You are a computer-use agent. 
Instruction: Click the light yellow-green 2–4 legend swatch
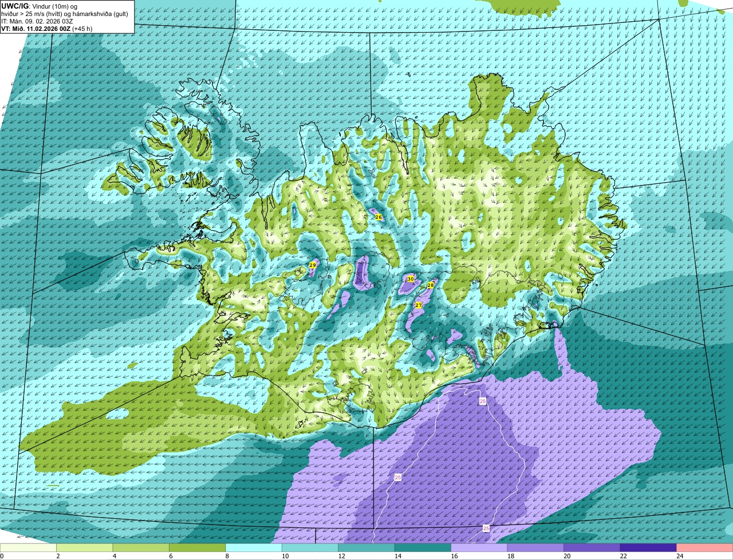pyautogui.click(x=85, y=547)
